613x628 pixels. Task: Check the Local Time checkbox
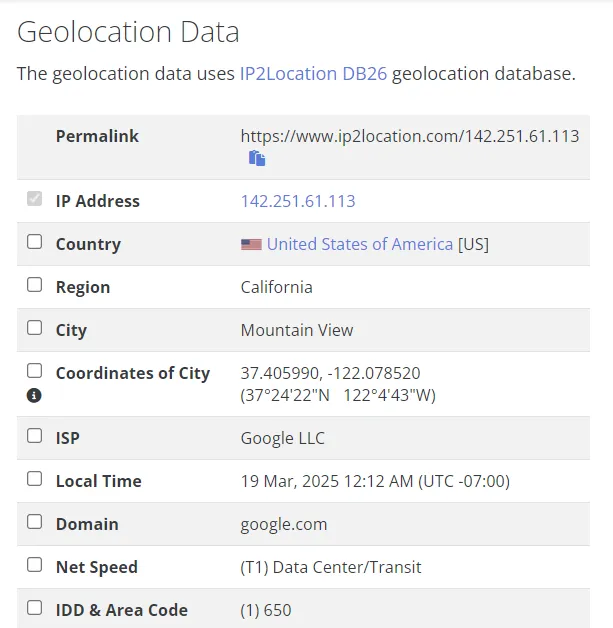[x=35, y=479]
